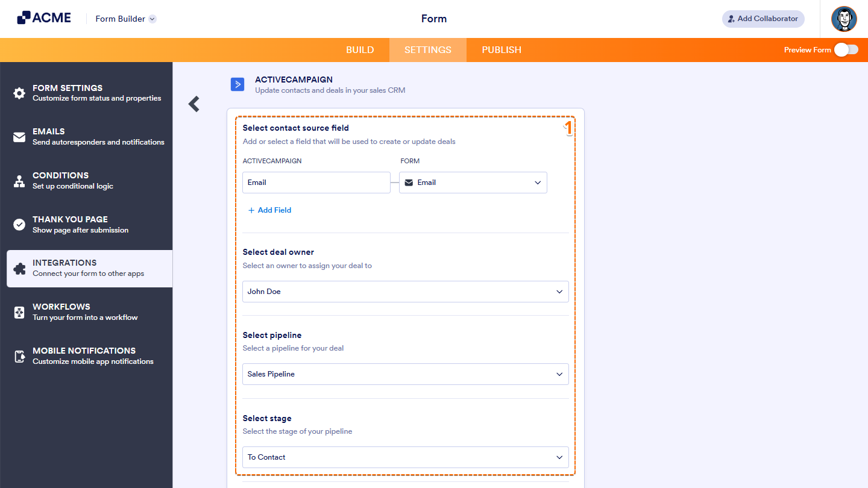The height and width of the screenshot is (488, 868).
Task: Open the Sales Pipeline dropdown
Action: click(x=405, y=374)
